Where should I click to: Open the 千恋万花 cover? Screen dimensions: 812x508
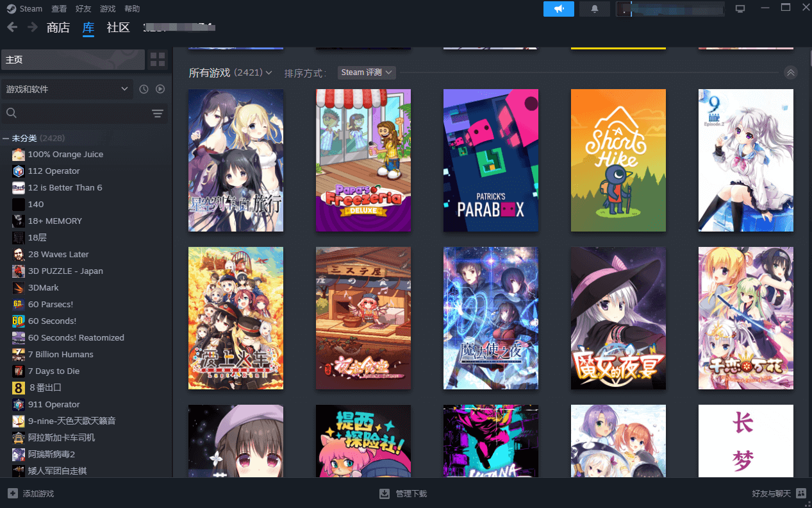click(x=746, y=318)
